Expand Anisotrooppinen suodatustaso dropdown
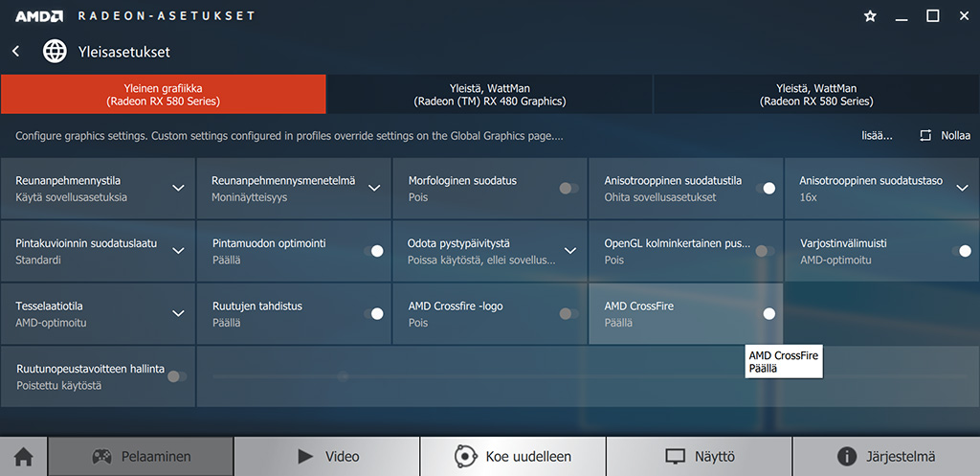This screenshot has width=980, height=476. click(x=962, y=189)
